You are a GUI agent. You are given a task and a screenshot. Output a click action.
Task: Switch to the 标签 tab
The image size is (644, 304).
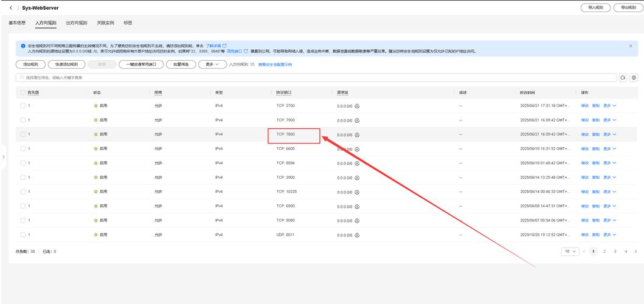click(128, 23)
